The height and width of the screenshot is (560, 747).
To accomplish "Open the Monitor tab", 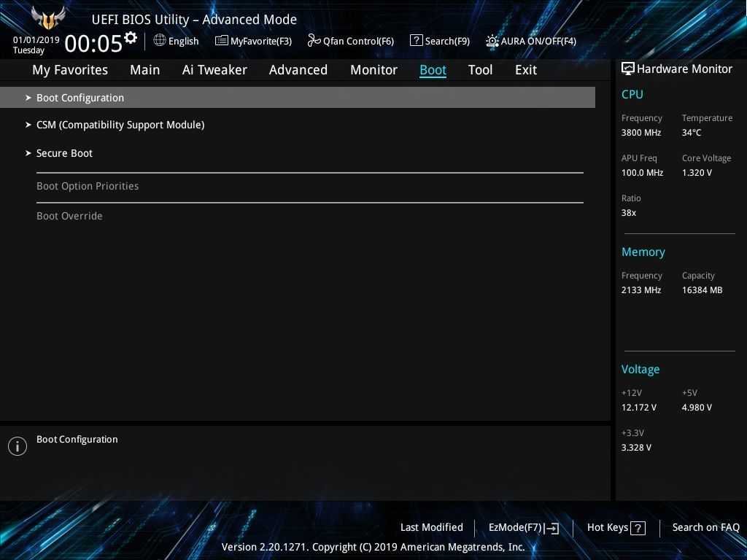I will (373, 70).
